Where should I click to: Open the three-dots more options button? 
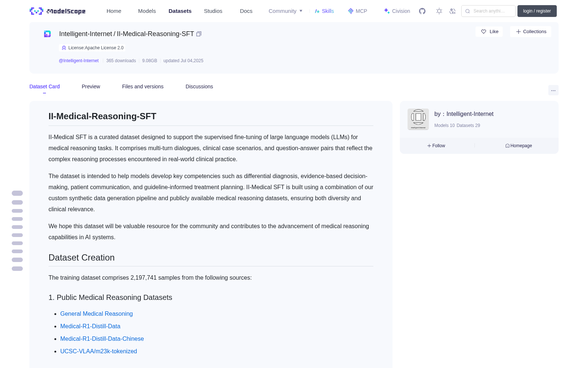click(553, 90)
